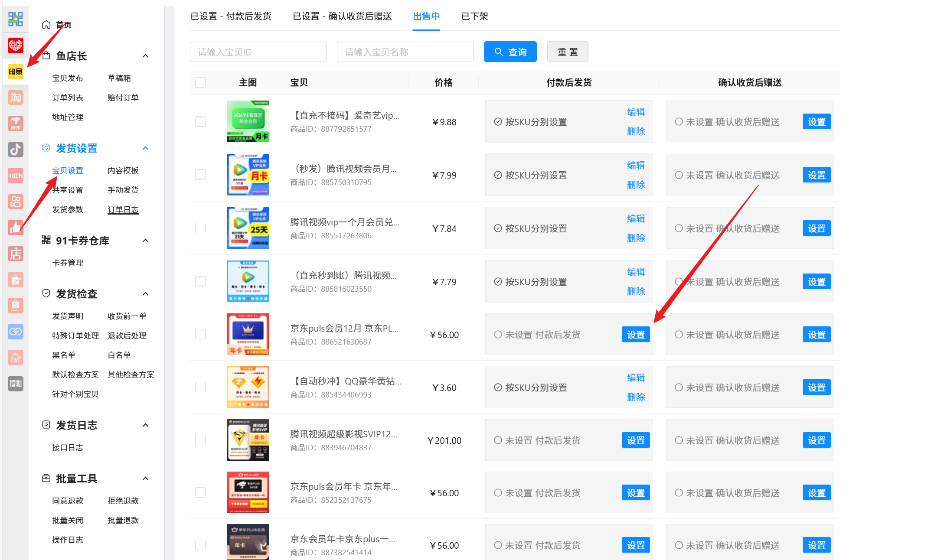Open the blue chain link icon

16,332
